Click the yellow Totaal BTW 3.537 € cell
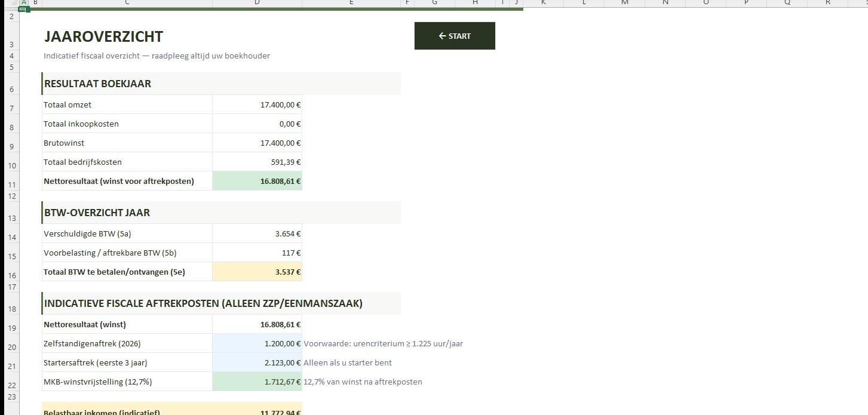This screenshot has height=415, width=868. pyautogui.click(x=257, y=272)
